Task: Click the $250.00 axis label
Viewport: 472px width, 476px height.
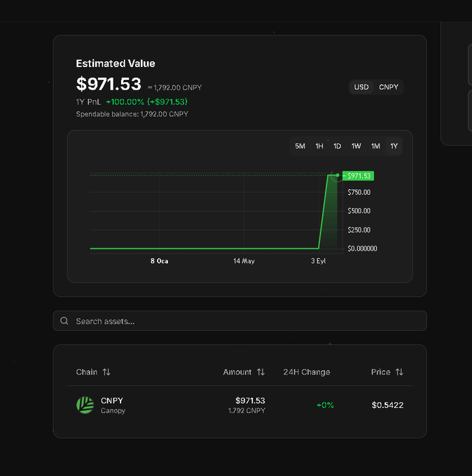Action: pyautogui.click(x=359, y=230)
